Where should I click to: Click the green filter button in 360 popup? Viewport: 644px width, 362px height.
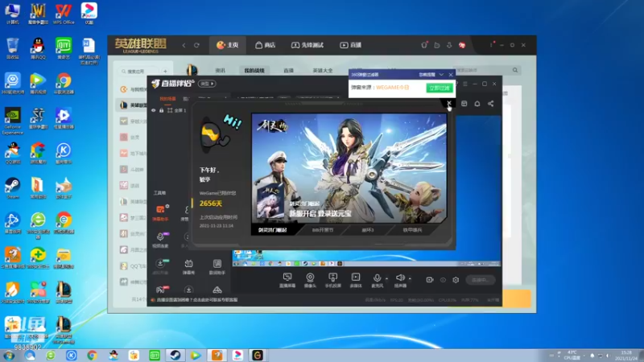click(440, 88)
